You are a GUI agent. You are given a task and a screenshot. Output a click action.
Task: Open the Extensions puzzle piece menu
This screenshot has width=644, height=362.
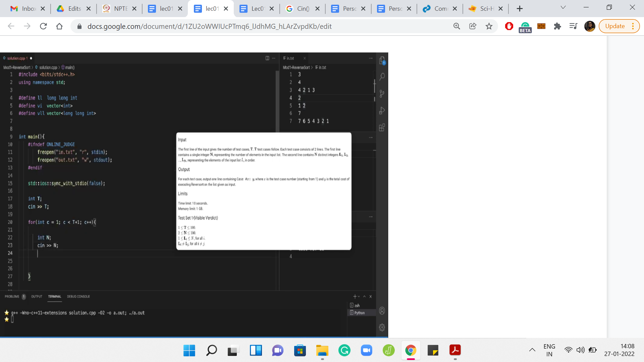(557, 26)
